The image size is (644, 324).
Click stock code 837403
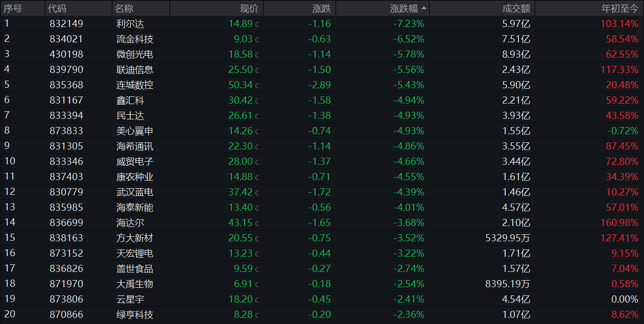click(66, 177)
